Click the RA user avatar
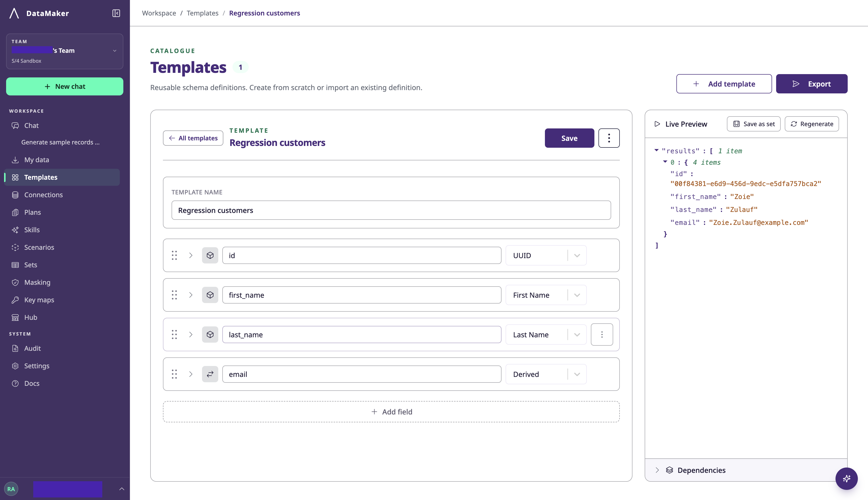 coord(11,489)
